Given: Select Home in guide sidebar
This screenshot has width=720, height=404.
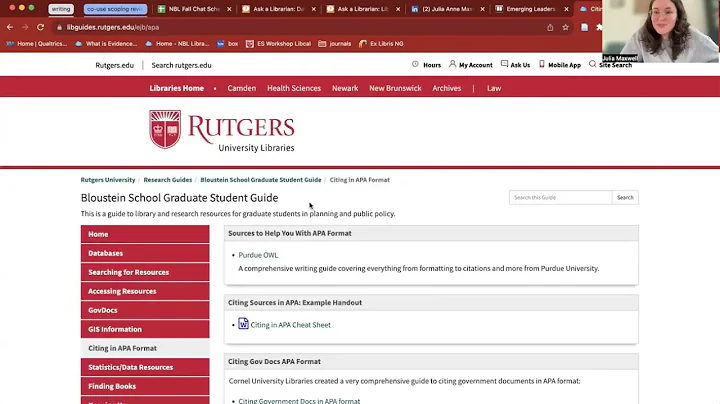Looking at the screenshot, I should pos(145,234).
